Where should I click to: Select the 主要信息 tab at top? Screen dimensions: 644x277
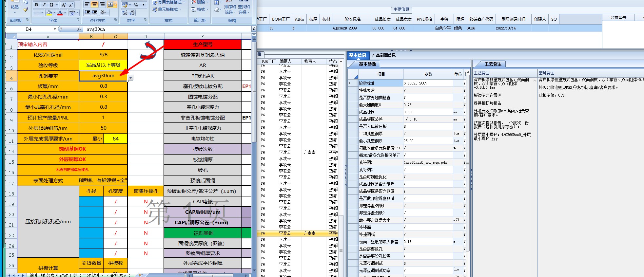coord(401,9)
